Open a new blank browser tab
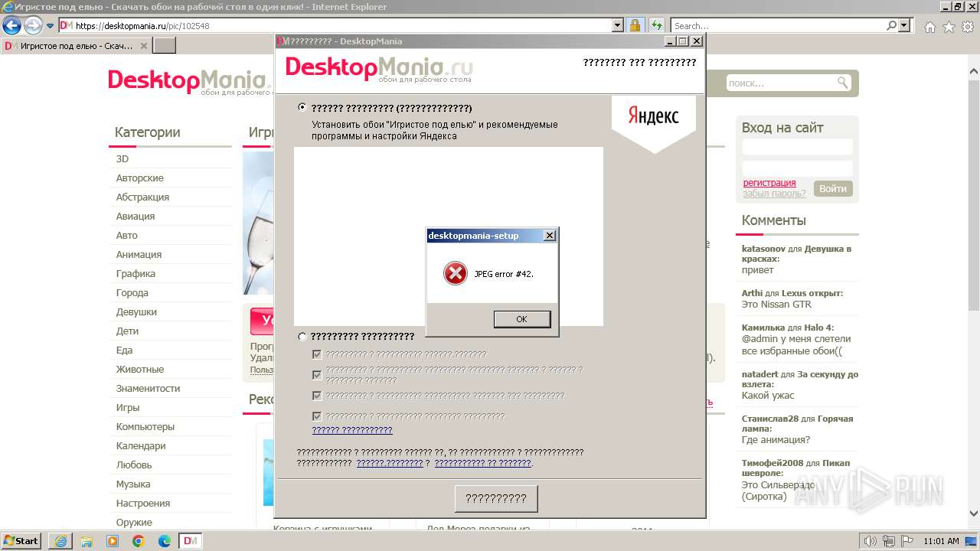Viewport: 980px width, 551px height. coord(165,46)
